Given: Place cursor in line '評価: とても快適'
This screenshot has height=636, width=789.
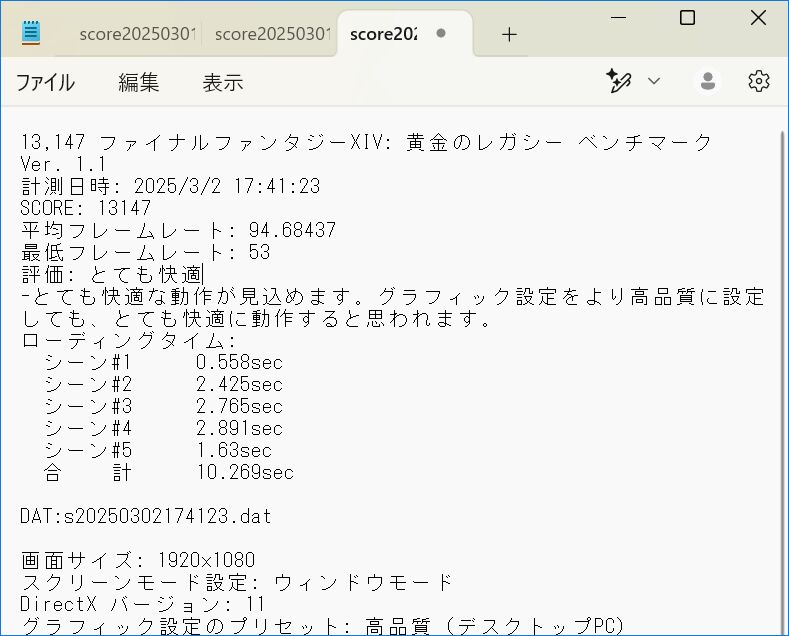Looking at the screenshot, I should pos(112,274).
